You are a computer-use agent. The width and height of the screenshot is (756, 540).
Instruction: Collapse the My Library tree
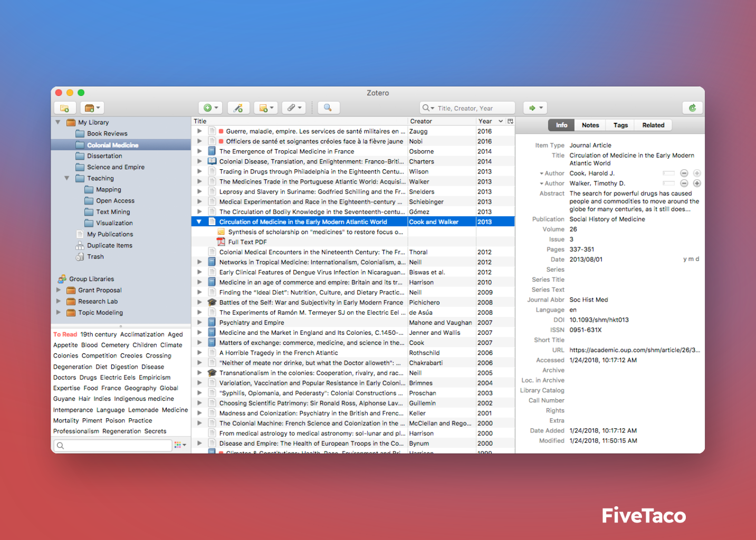point(58,122)
